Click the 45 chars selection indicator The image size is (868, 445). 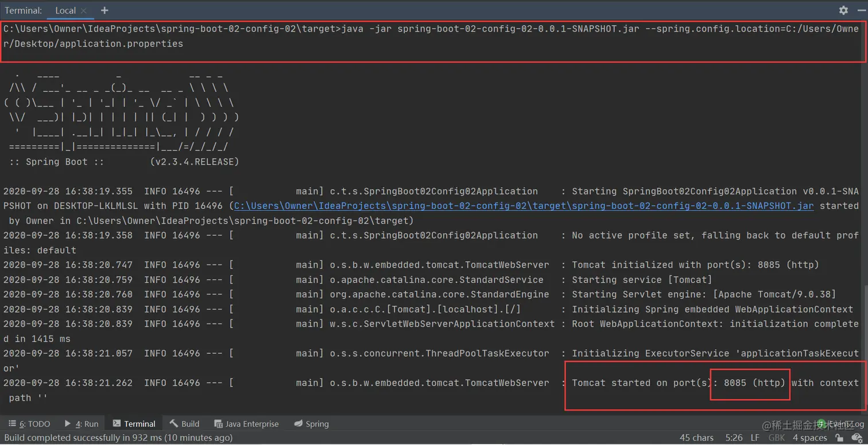(x=696, y=438)
